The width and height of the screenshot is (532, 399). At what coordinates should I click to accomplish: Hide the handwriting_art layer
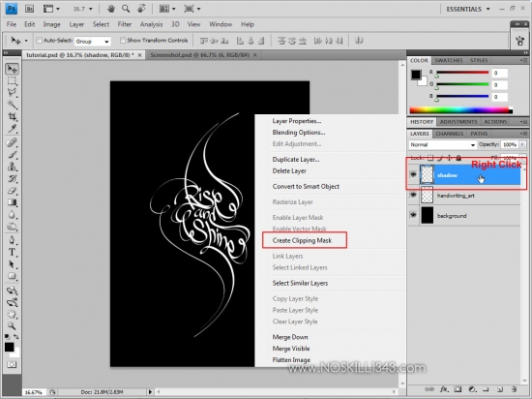point(413,196)
